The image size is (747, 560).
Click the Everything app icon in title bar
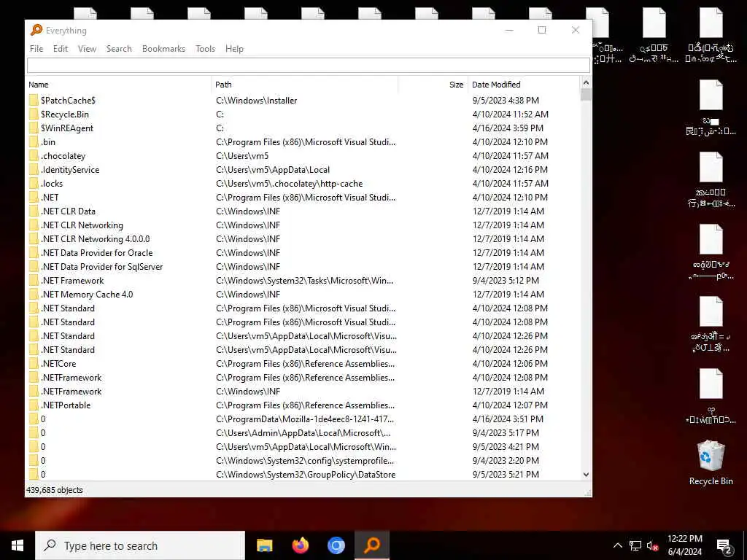(x=36, y=30)
